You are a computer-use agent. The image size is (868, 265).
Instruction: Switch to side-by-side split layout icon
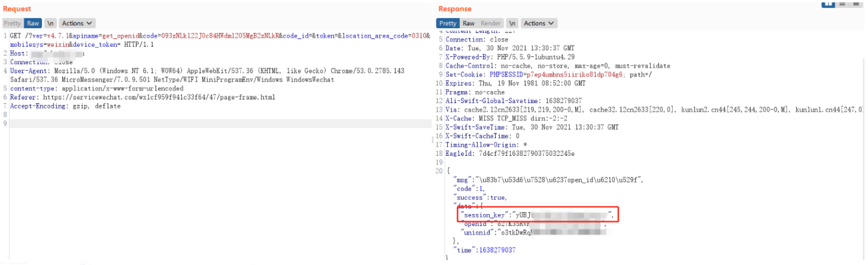coord(829,4)
